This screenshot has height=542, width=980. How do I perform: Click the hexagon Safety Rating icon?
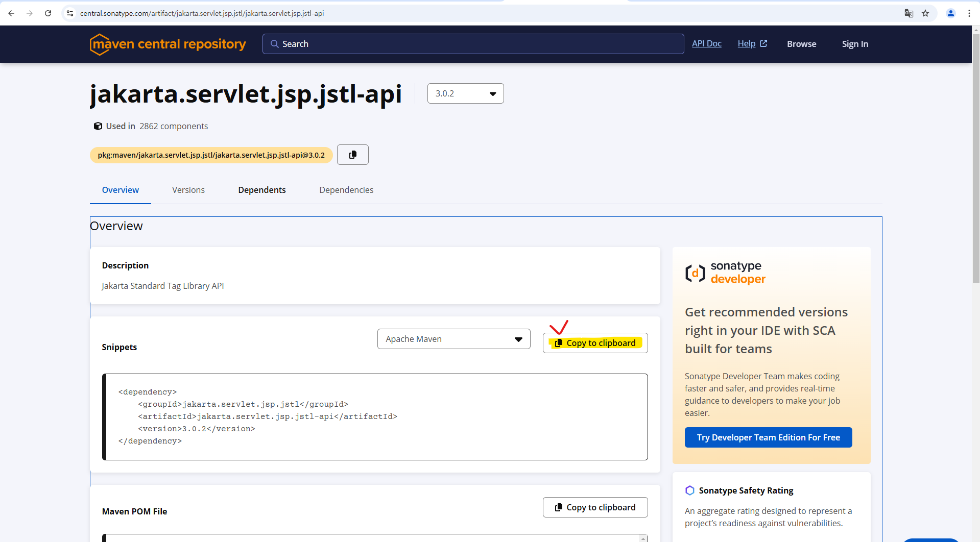[x=690, y=490]
